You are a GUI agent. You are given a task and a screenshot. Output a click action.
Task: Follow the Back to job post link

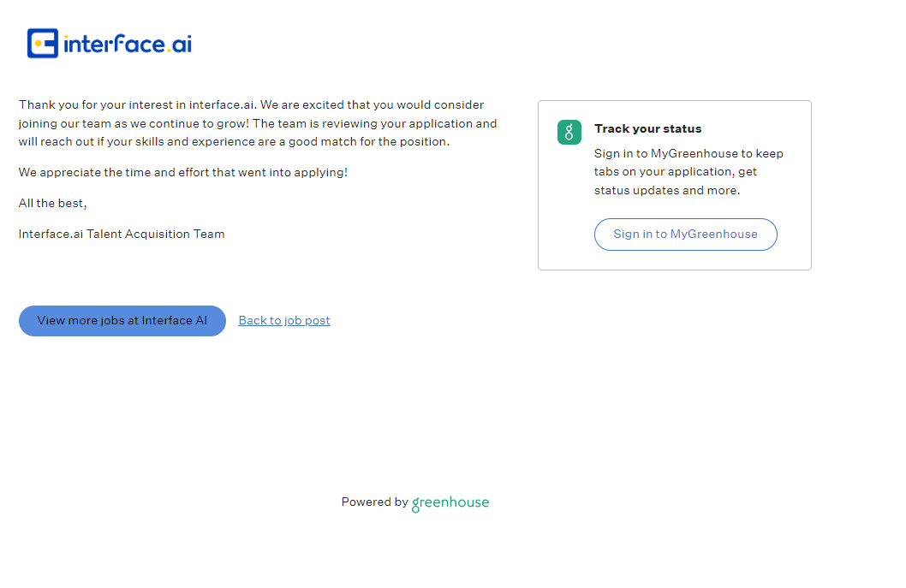[284, 321]
